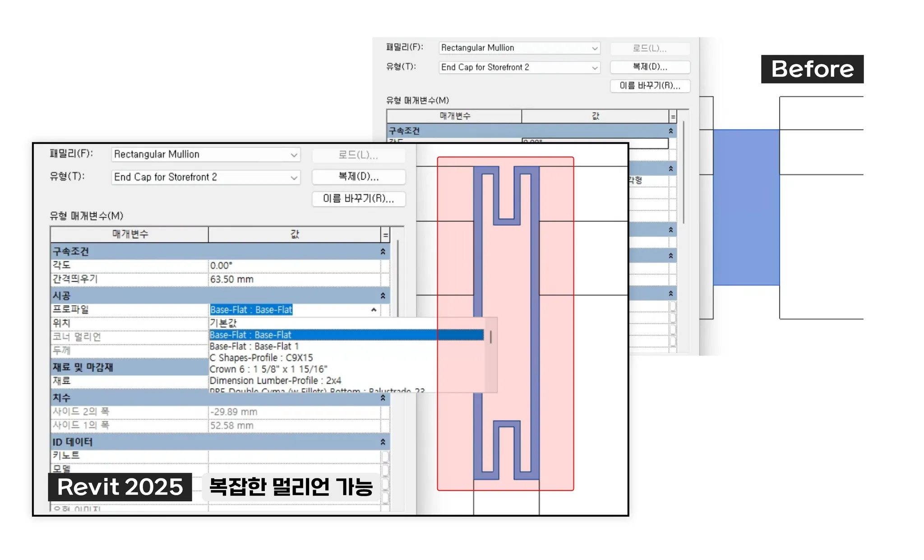The height and width of the screenshot is (560, 924).
Task: Open 유형 End Cap for Storefront 2 dropdown in front dialog
Action: [x=294, y=178]
